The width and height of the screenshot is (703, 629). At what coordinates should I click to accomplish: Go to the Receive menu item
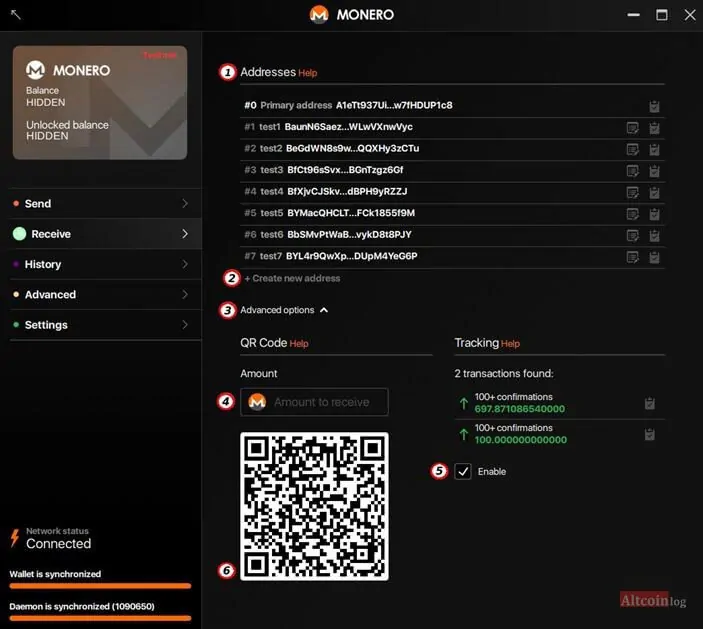click(x=105, y=234)
